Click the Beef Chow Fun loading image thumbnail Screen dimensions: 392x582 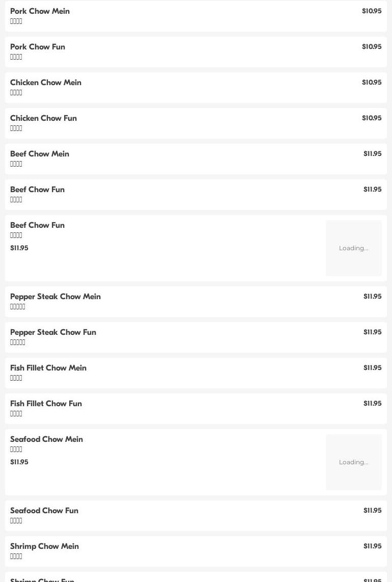click(x=353, y=248)
